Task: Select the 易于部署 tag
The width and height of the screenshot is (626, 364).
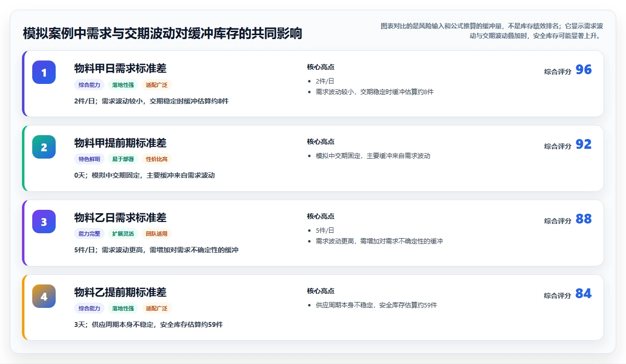Action: (123, 159)
